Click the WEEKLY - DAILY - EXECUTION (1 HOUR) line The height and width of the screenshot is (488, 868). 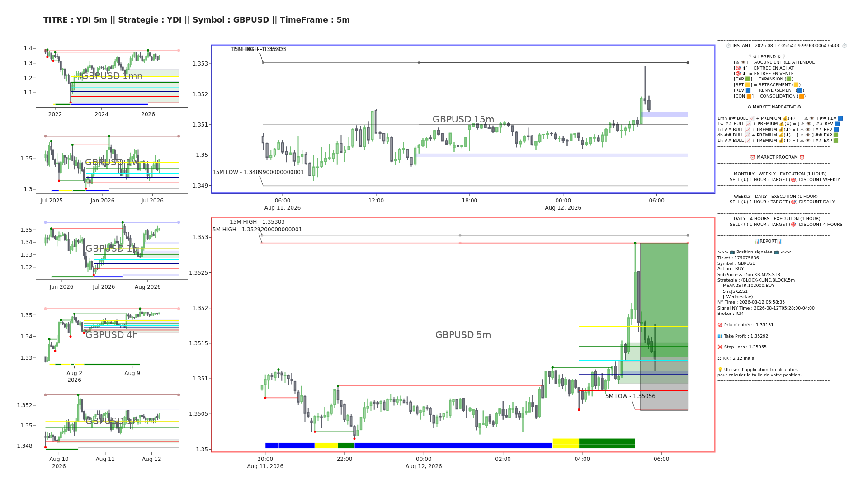click(x=775, y=197)
